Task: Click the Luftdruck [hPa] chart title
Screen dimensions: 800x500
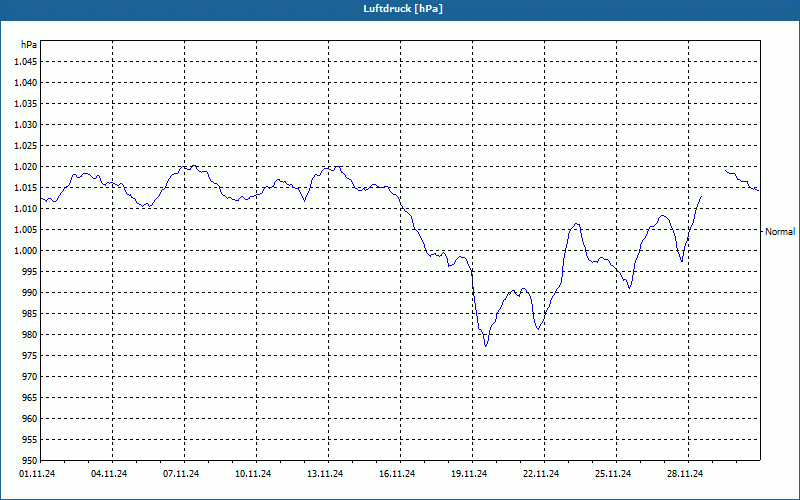Action: (403, 9)
